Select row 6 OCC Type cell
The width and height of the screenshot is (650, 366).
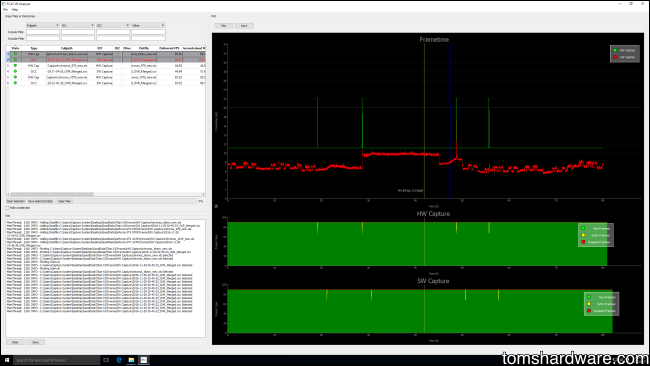click(34, 83)
